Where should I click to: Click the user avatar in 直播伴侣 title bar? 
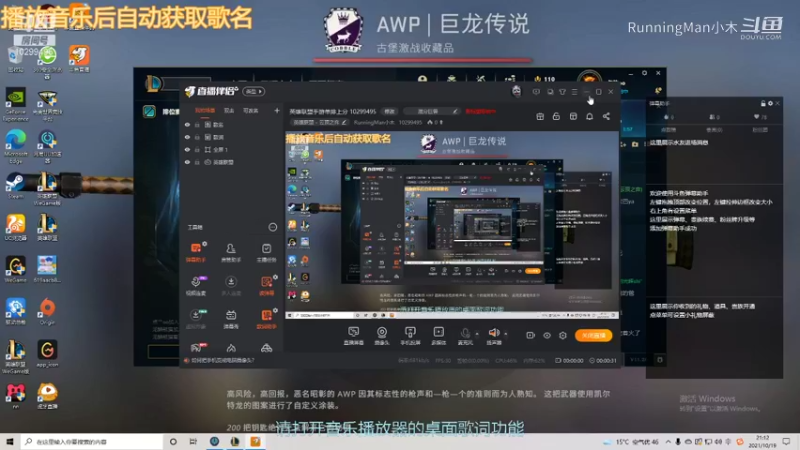click(x=516, y=91)
